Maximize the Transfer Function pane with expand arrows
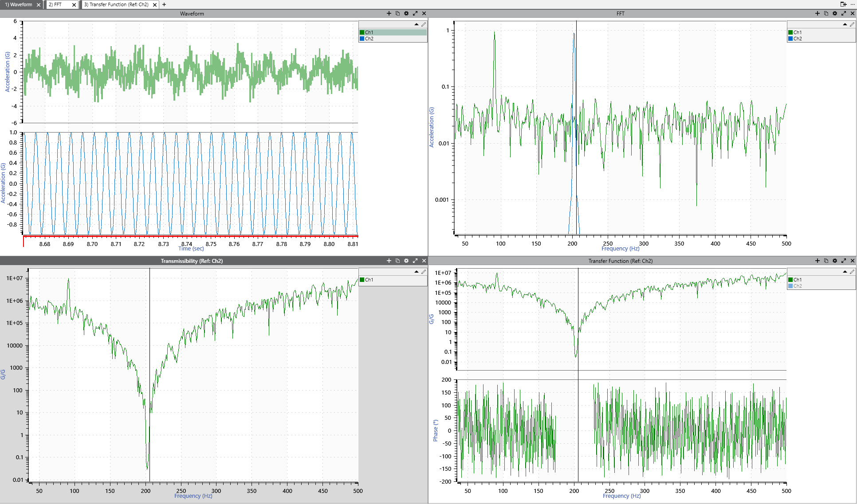The image size is (857, 504). pyautogui.click(x=844, y=261)
